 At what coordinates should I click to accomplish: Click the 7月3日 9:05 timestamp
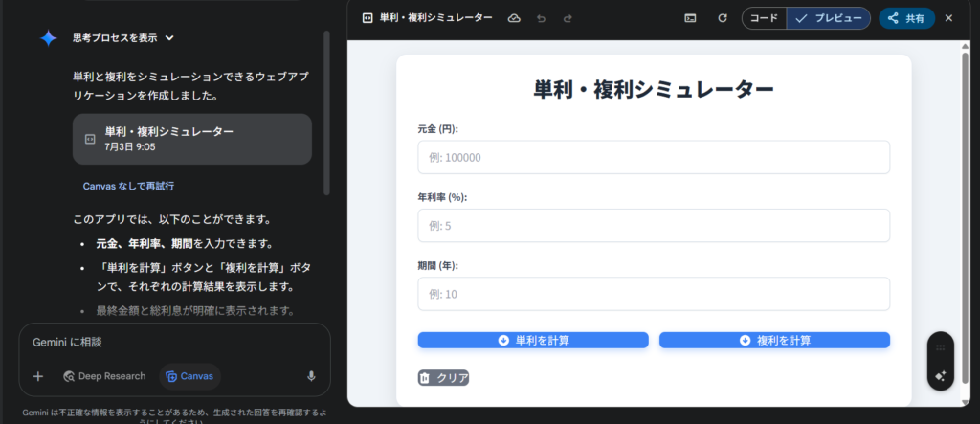pos(130,147)
